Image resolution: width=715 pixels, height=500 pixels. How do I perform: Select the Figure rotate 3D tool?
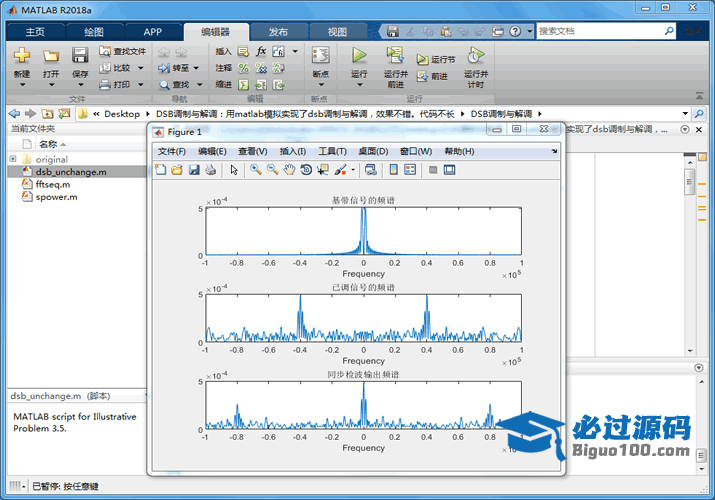pos(306,170)
